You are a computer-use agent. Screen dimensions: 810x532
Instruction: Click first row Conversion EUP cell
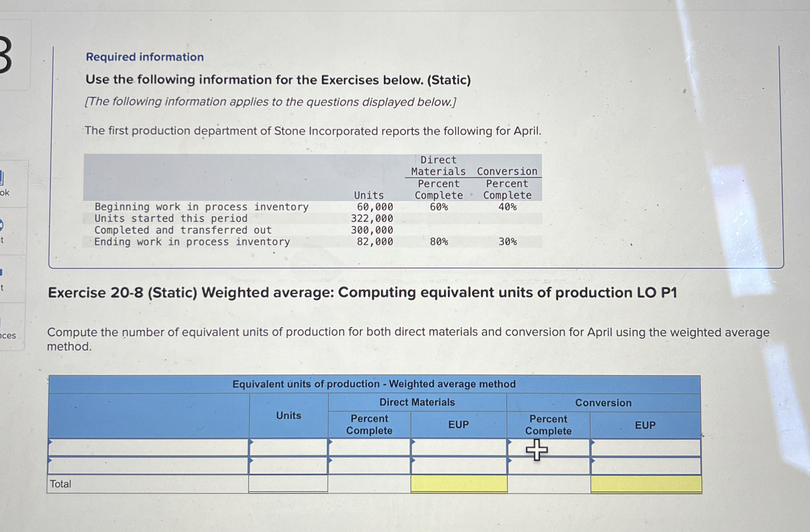tap(646, 448)
